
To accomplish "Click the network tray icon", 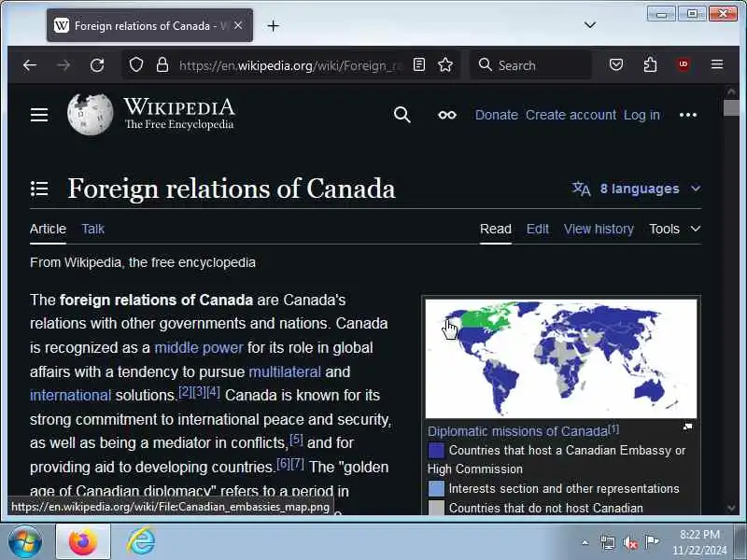I will coord(608,542).
